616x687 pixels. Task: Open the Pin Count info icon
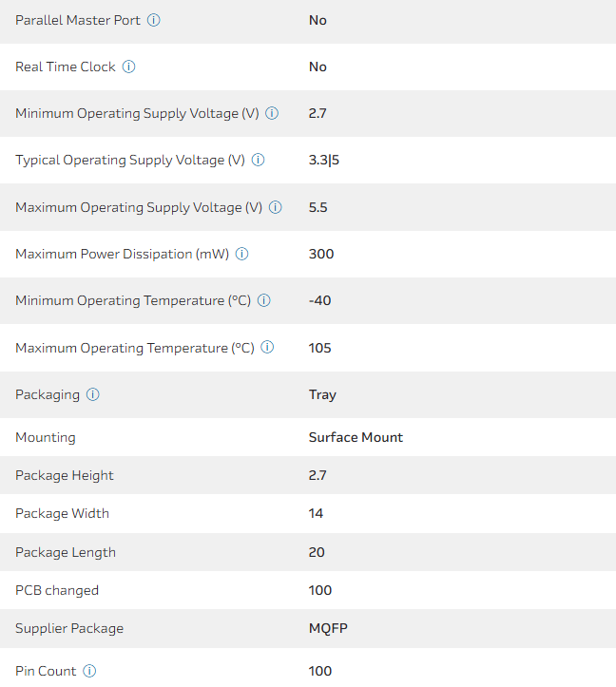coord(89,671)
